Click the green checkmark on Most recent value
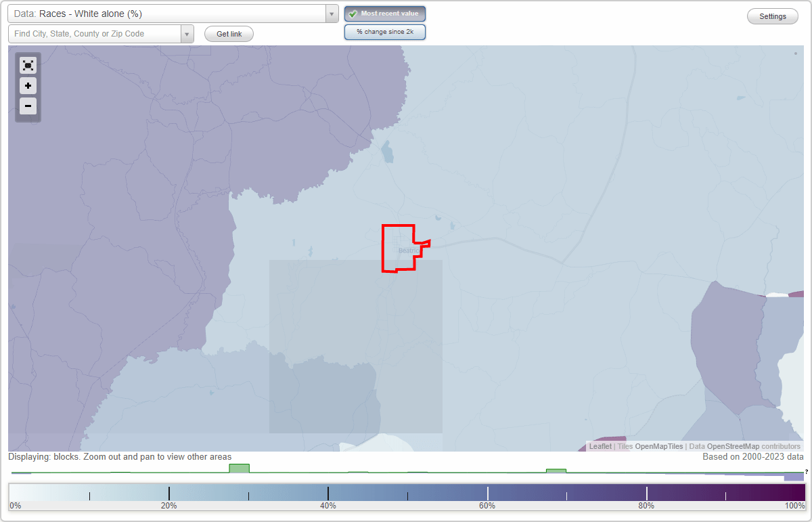This screenshot has height=522, width=812. [353, 14]
